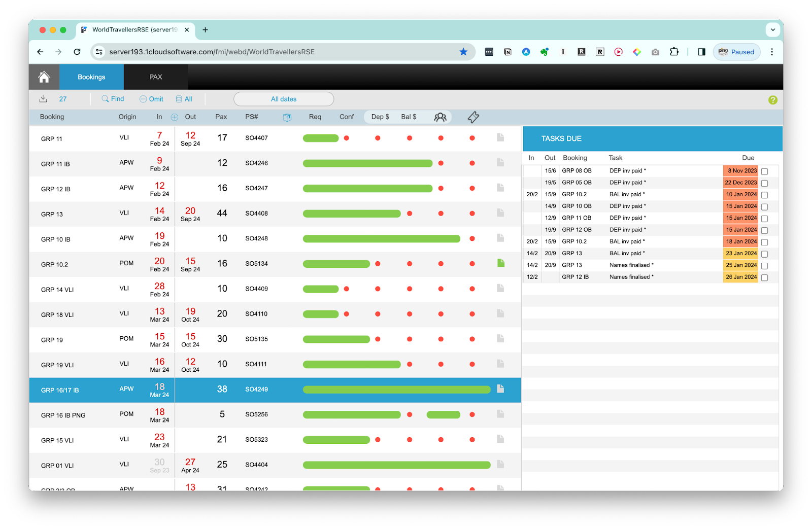The image size is (812, 529).
Task: Click the ticket icon in column header
Action: 473,117
